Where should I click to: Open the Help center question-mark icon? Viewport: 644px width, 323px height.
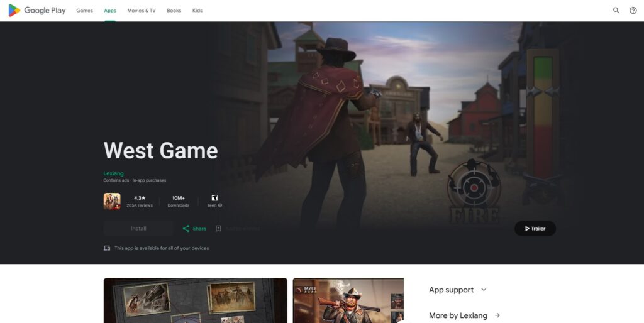(x=633, y=11)
